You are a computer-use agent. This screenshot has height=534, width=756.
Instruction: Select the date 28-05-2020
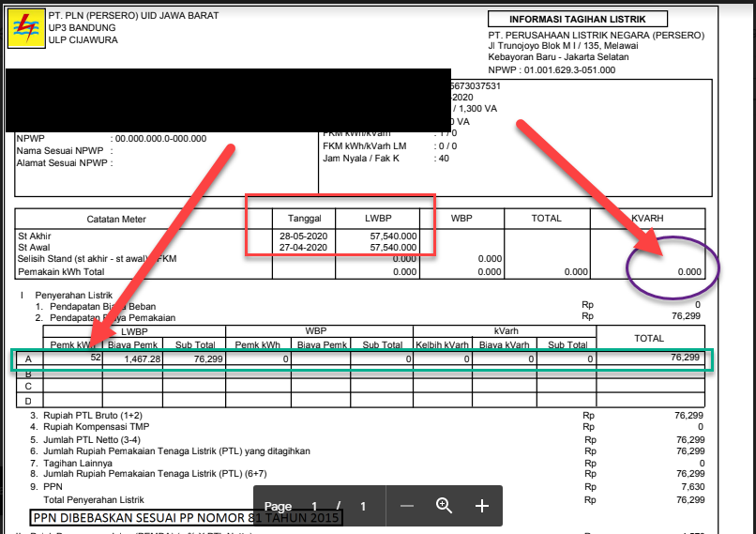pos(303,236)
